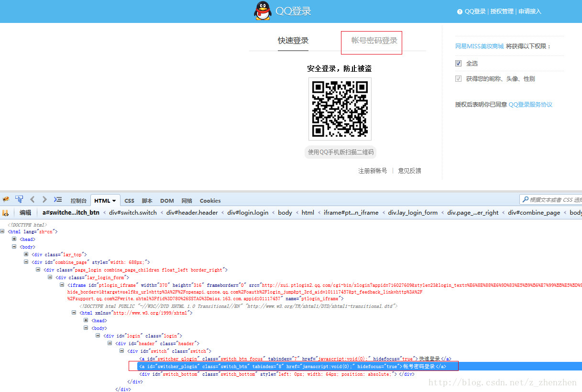Open the Firebug bug icon menu
The height and width of the screenshot is (392, 582).
coord(6,199)
